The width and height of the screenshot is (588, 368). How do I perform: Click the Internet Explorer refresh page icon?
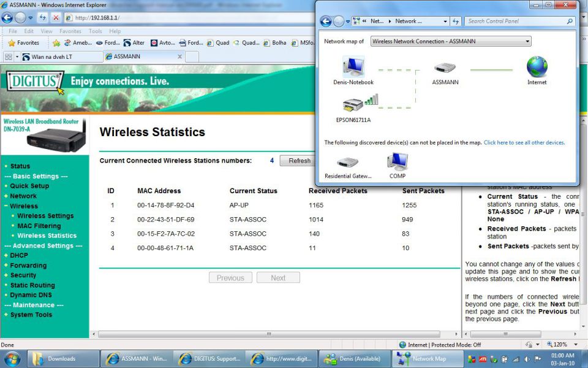point(42,18)
